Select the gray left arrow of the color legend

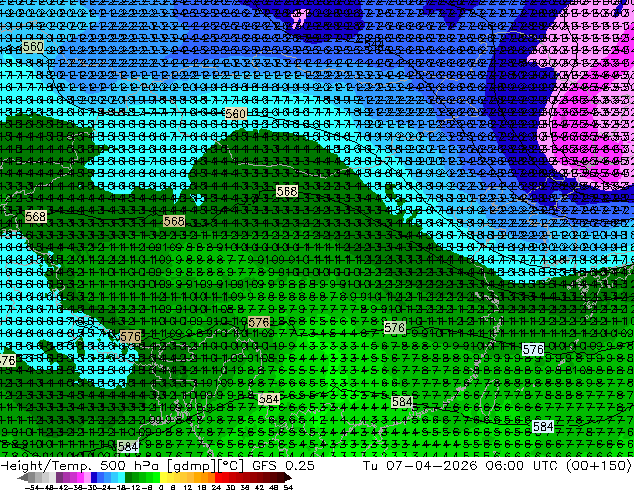tap(22, 478)
